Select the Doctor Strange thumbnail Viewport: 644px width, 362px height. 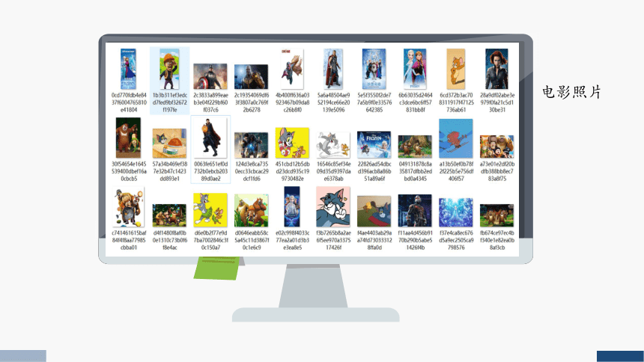click(210, 138)
